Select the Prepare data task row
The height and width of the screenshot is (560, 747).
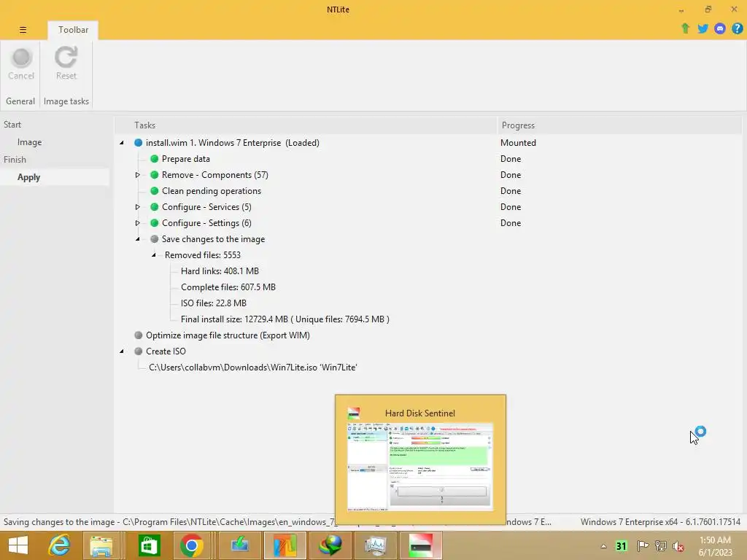point(186,158)
